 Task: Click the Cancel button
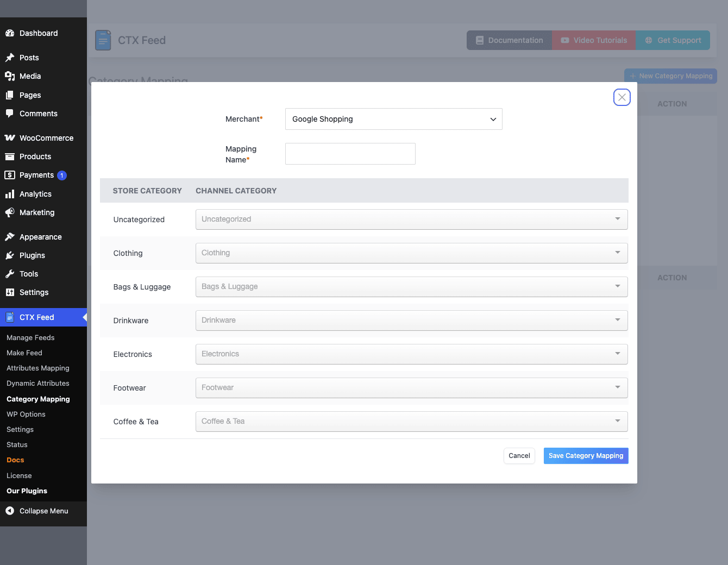(x=519, y=456)
